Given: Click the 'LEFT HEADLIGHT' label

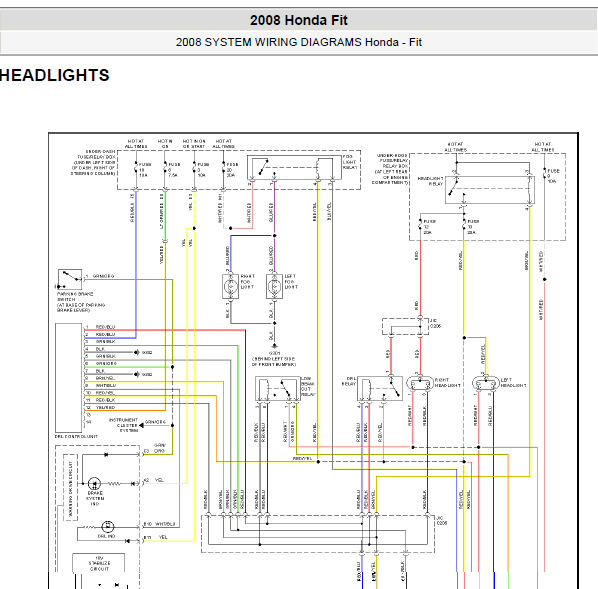Looking at the screenshot, I should point(513,383).
